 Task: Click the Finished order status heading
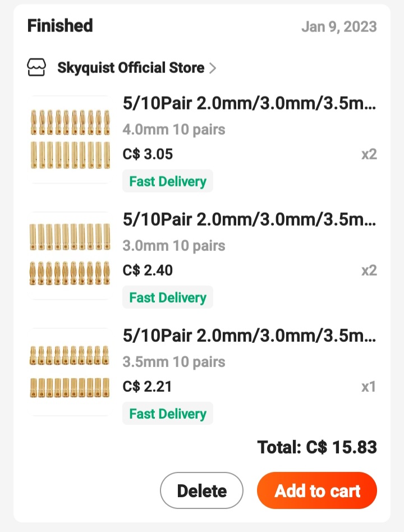click(60, 26)
